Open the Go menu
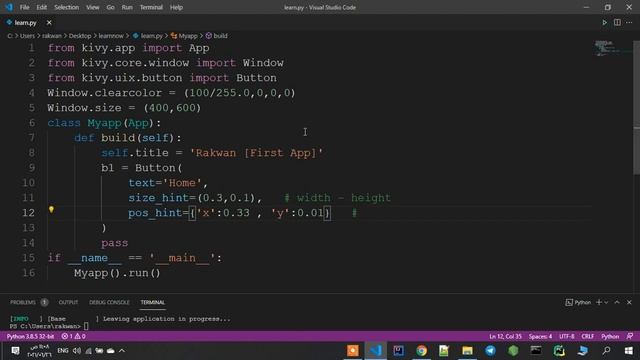The width and height of the screenshot is (640, 360). point(110,7)
